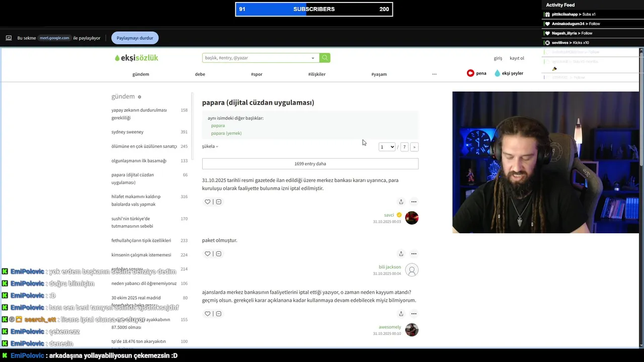Click the screen share tab icon
The image size is (644, 362).
click(x=9, y=38)
